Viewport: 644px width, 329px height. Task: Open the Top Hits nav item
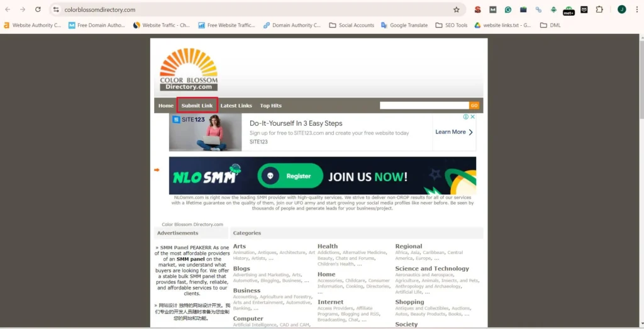(x=270, y=106)
